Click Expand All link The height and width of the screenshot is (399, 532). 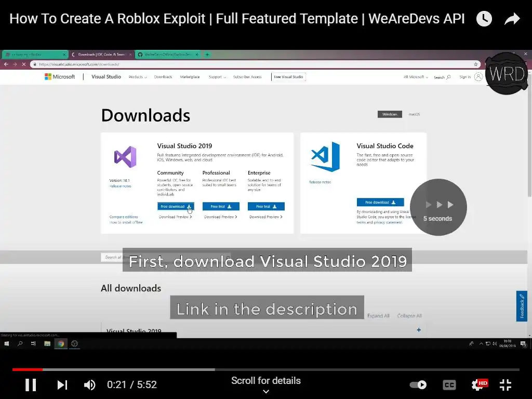378,316
